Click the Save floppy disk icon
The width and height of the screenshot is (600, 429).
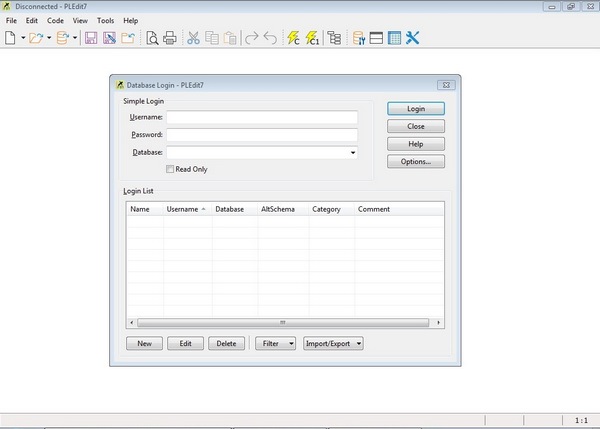91,38
